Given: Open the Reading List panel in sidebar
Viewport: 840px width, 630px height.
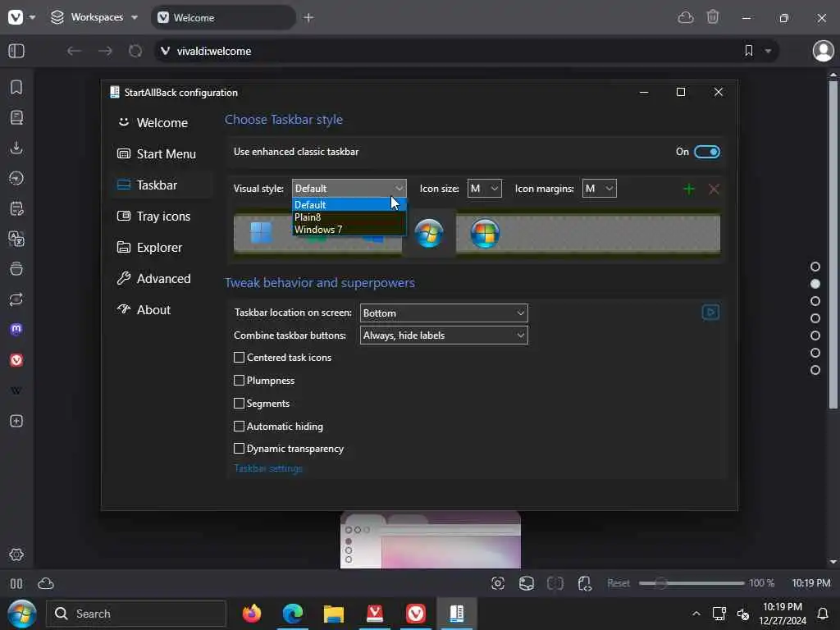Looking at the screenshot, I should coord(16,117).
